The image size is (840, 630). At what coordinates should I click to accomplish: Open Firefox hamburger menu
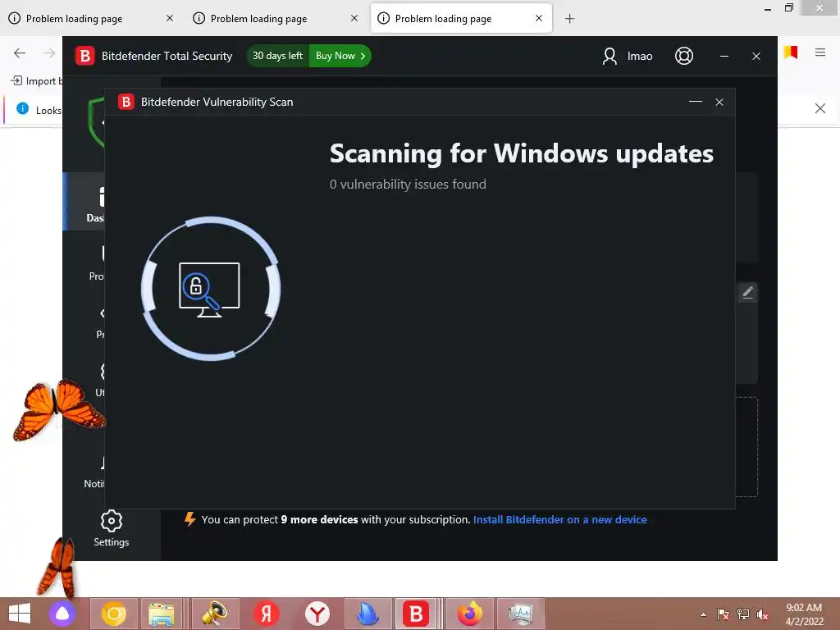[x=820, y=52]
